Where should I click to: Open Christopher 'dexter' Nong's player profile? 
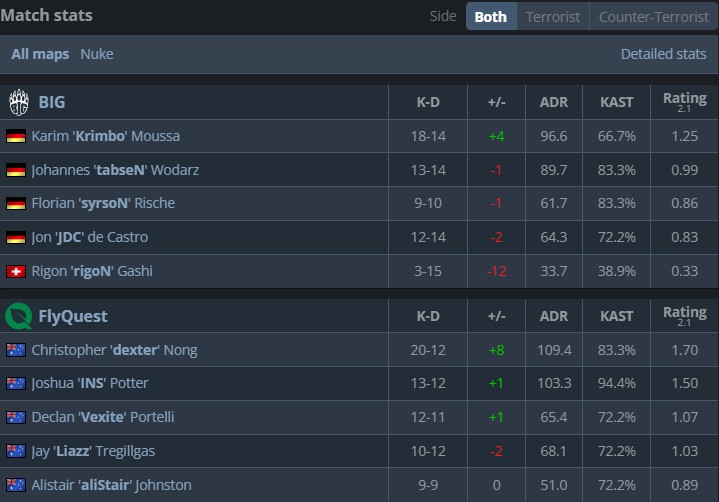tap(114, 350)
